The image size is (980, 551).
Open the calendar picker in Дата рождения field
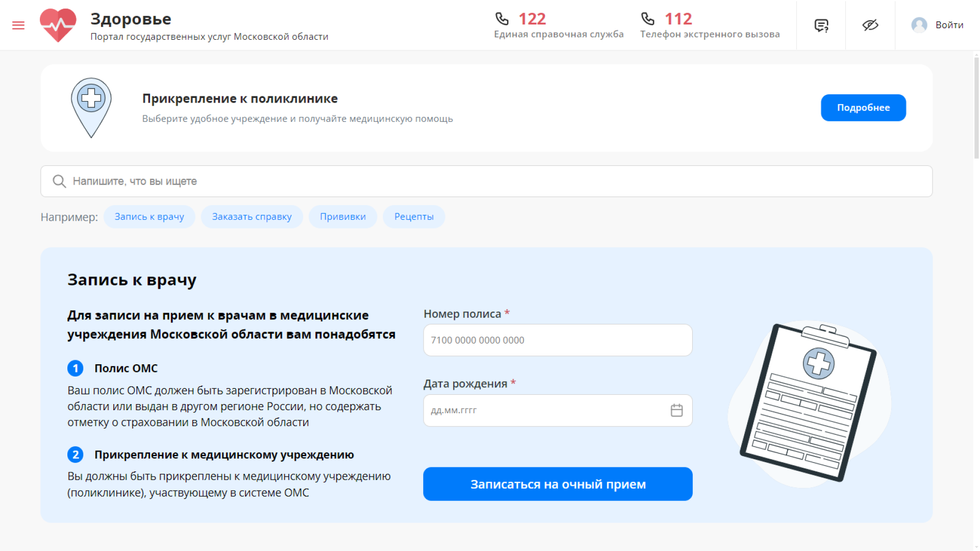tap(677, 410)
